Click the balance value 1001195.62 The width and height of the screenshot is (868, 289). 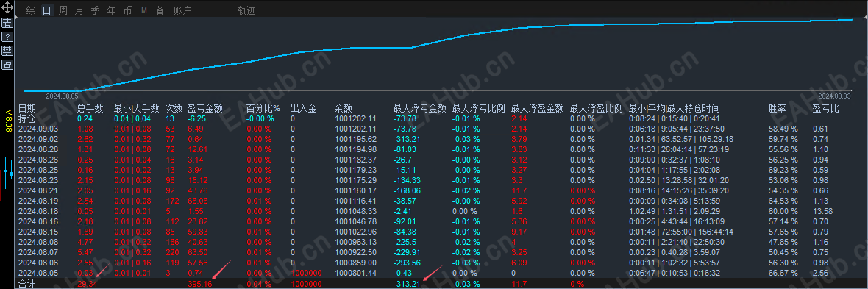click(355, 139)
